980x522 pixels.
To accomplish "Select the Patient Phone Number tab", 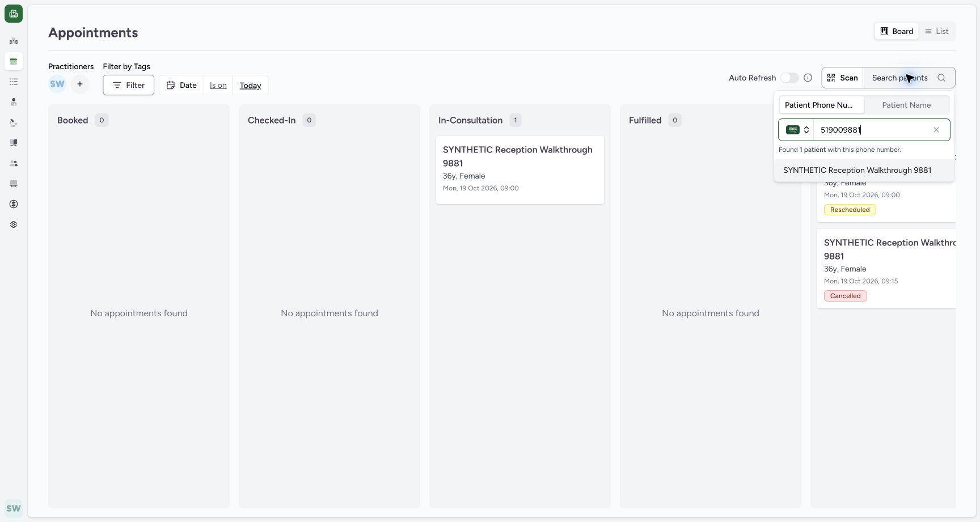I will (822, 105).
